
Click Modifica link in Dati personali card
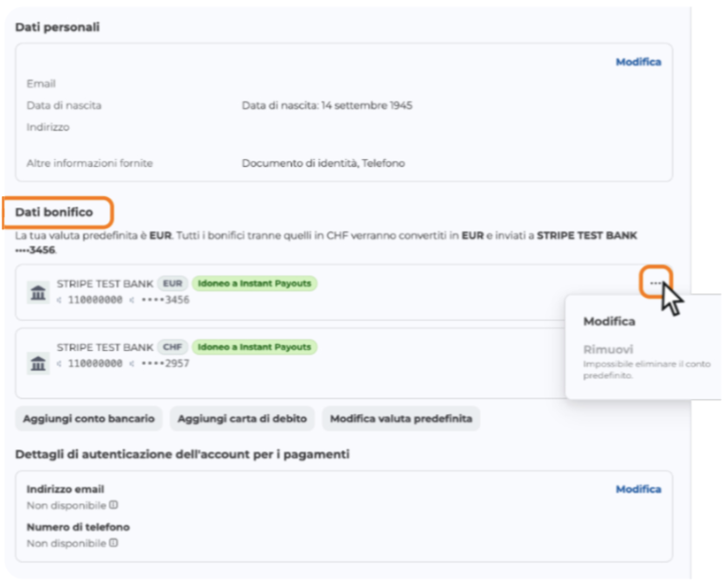click(x=638, y=62)
